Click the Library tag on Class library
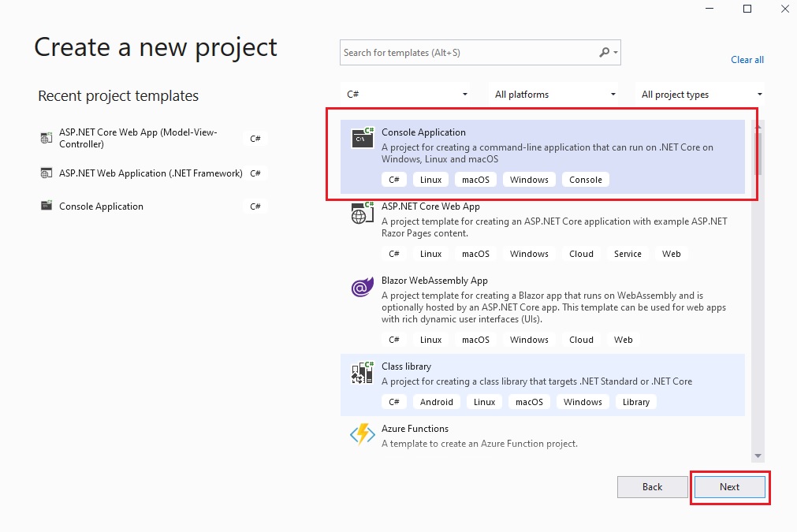Viewport: 797px width, 532px height. click(x=636, y=402)
